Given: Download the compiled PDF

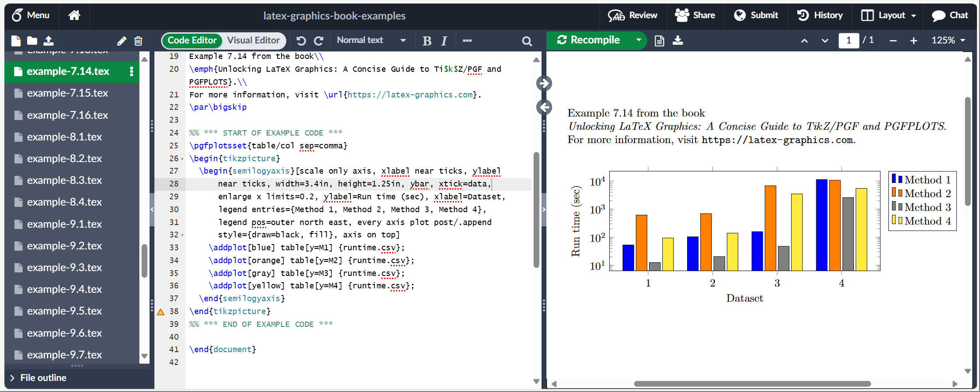Looking at the screenshot, I should coord(678,41).
